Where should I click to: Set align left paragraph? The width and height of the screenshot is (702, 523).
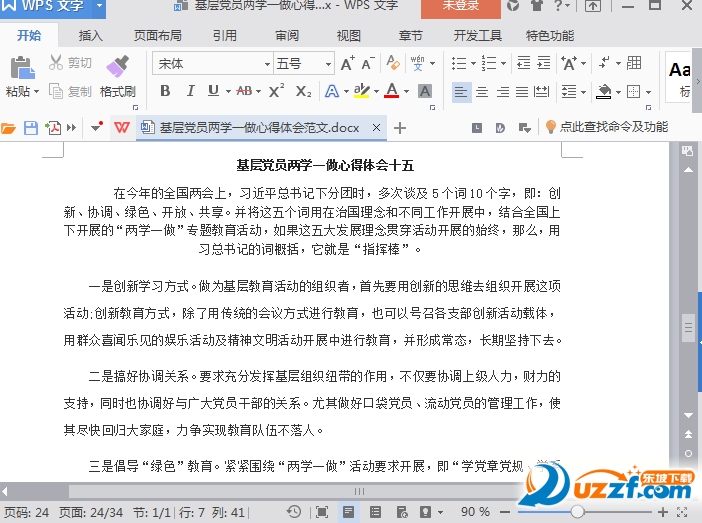coord(461,92)
